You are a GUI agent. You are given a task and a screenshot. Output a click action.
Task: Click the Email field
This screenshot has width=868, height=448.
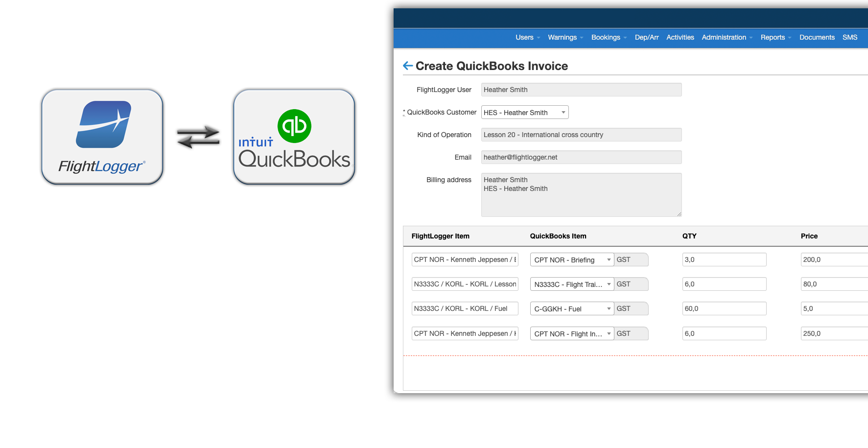pyautogui.click(x=582, y=157)
